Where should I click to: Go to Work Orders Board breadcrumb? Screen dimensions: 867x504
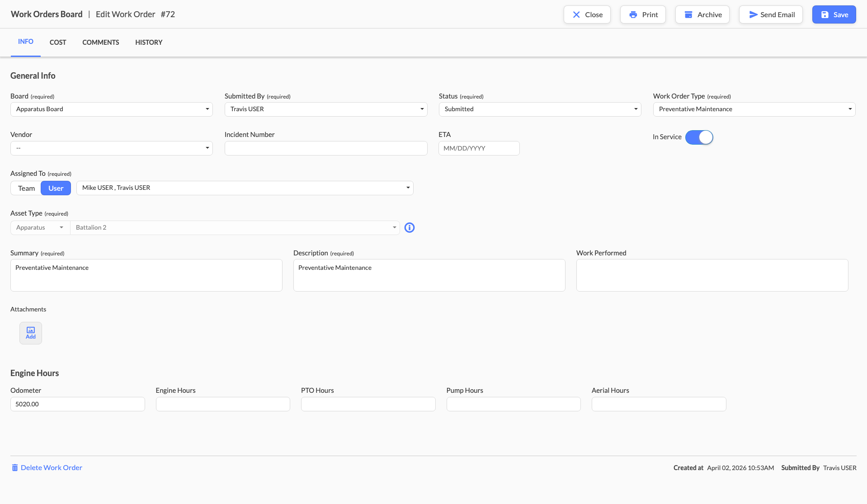[x=47, y=14]
